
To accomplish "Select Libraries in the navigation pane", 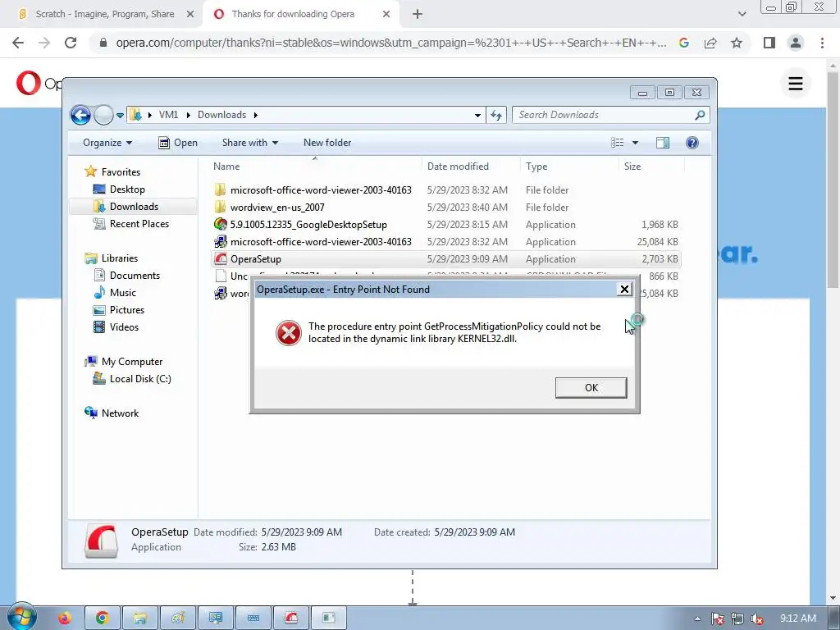I will (120, 258).
